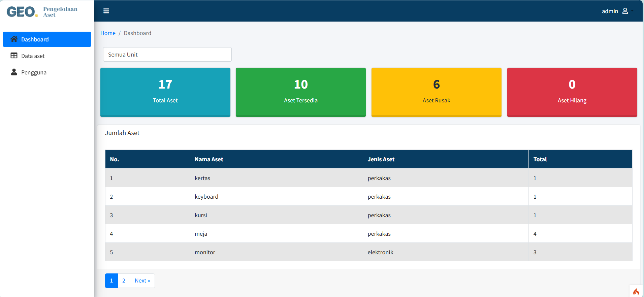Click the Jumlah Aset heading
Screen dimensions: 644x297
click(122, 133)
